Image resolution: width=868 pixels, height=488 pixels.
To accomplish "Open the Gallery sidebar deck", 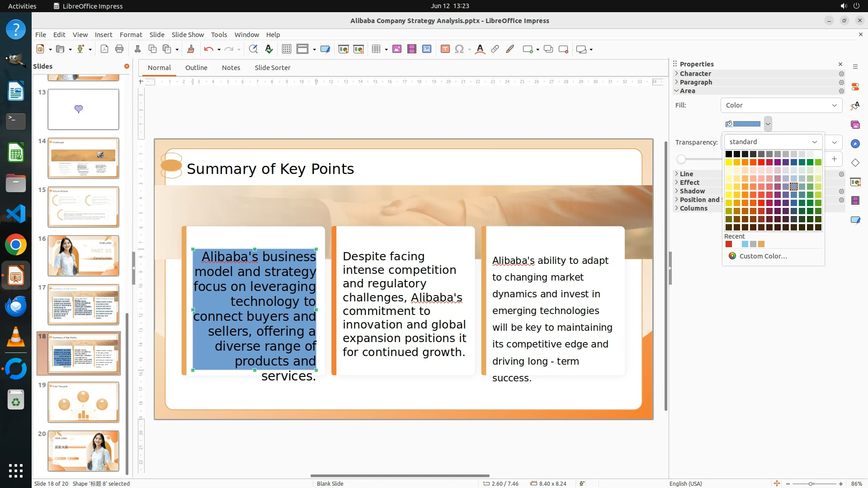I will coord(855,125).
